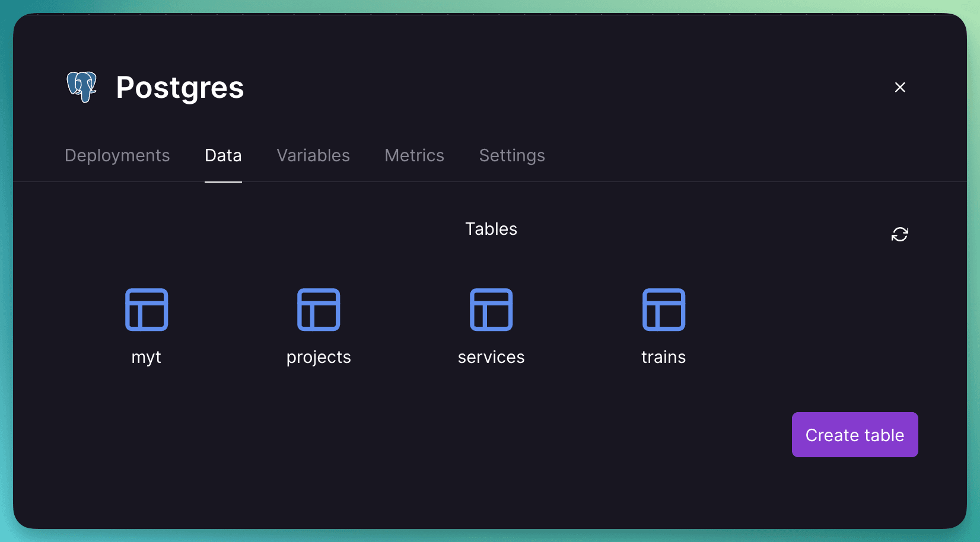Image resolution: width=980 pixels, height=542 pixels.
Task: Open the Variables tab
Action: click(x=313, y=155)
